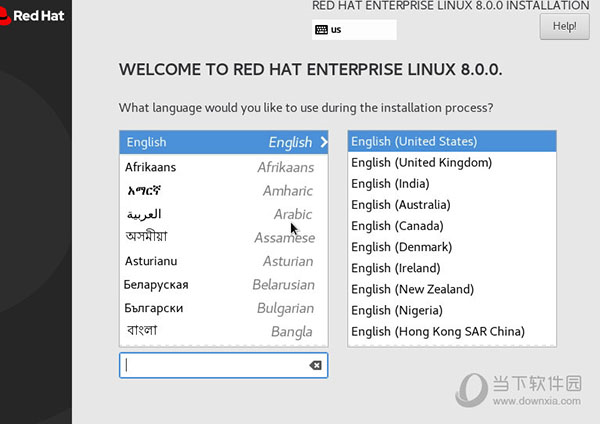Image resolution: width=600 pixels, height=424 pixels.
Task: Select the Amharic language row
Action: 223,191
